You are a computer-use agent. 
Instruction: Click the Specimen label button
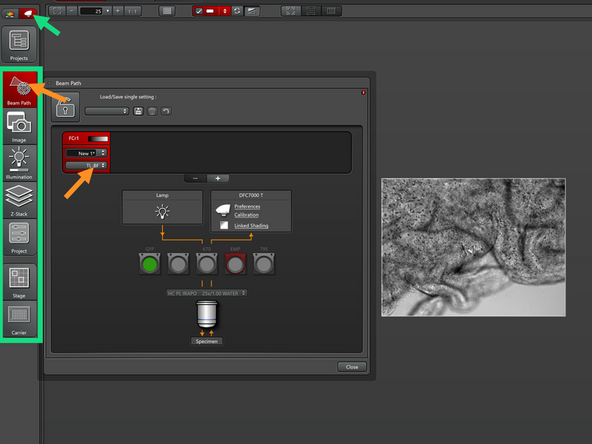coord(207,341)
